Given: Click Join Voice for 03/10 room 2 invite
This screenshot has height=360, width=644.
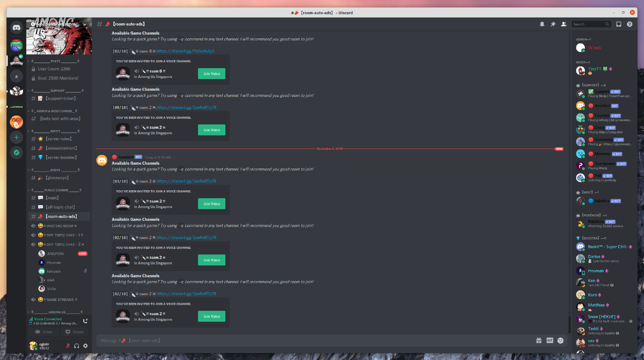Looking at the screenshot, I should click(212, 204).
